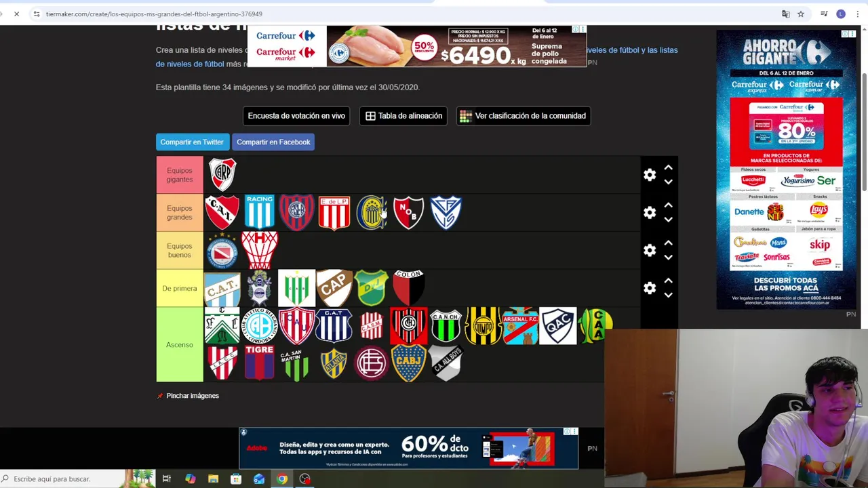Select the Huracán balloon crest

pos(259,250)
